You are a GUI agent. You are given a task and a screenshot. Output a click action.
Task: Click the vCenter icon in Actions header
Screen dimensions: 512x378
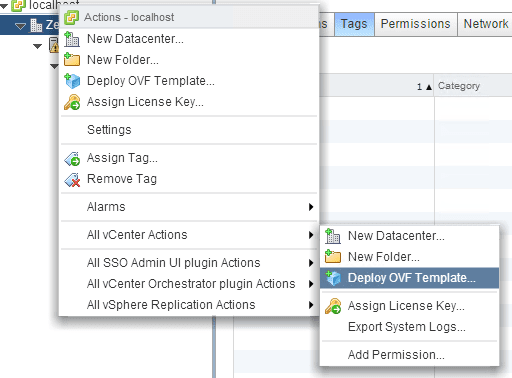tap(71, 17)
